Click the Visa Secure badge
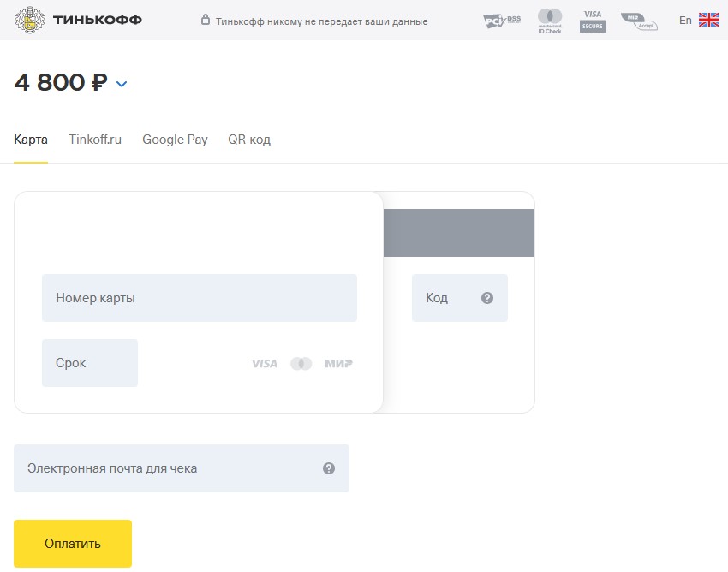Viewport: 728px width, 572px height. point(593,21)
